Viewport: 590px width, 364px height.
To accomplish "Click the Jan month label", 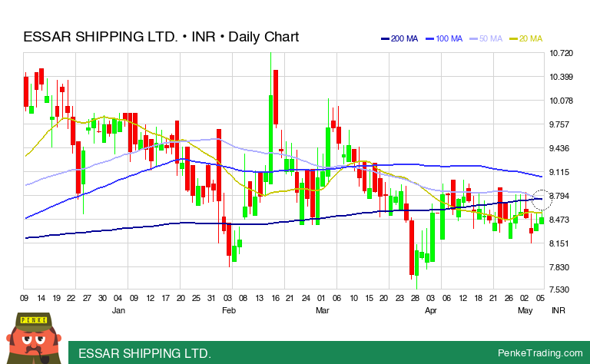I will (x=118, y=310).
